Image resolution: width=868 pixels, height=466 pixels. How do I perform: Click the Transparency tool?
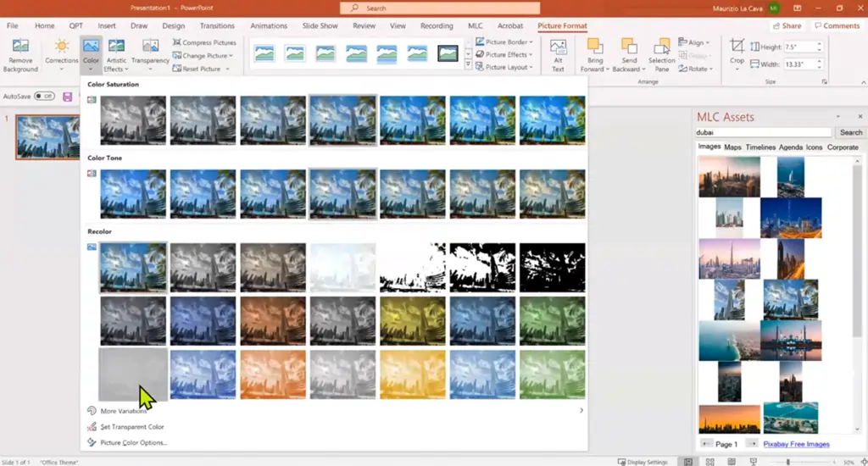tap(150, 55)
